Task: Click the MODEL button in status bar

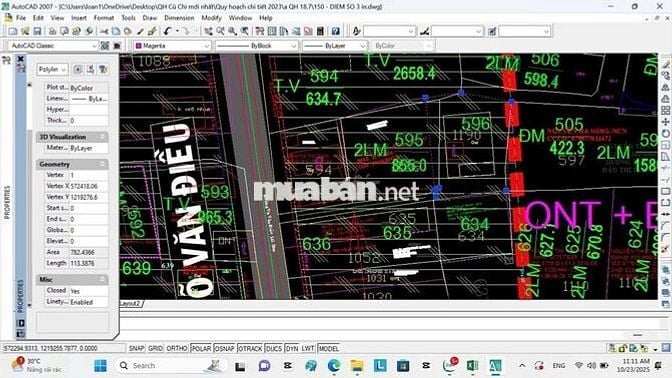Action: point(329,348)
